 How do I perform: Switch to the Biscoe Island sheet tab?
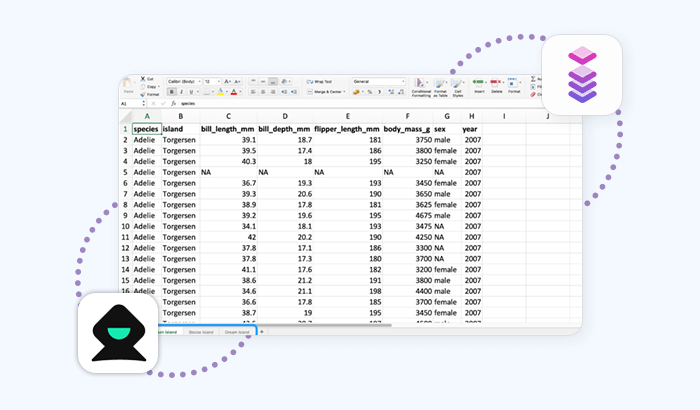pos(201,332)
